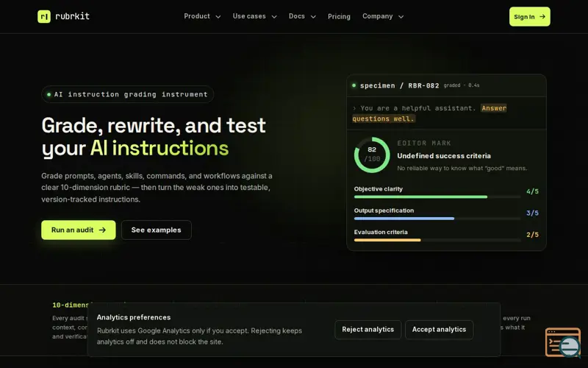Click the prompt caret before 'You are a helpful'

tap(354, 108)
